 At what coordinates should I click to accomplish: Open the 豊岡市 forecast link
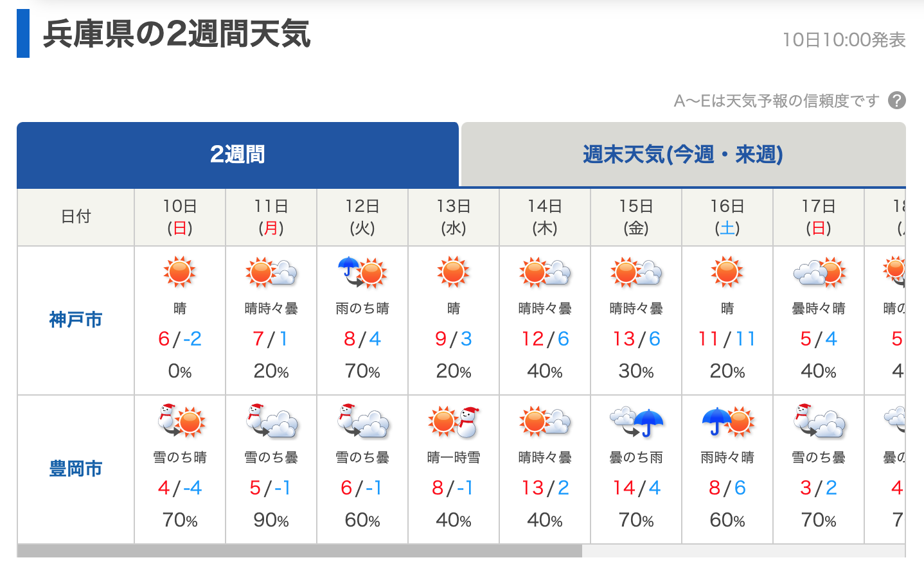76,468
